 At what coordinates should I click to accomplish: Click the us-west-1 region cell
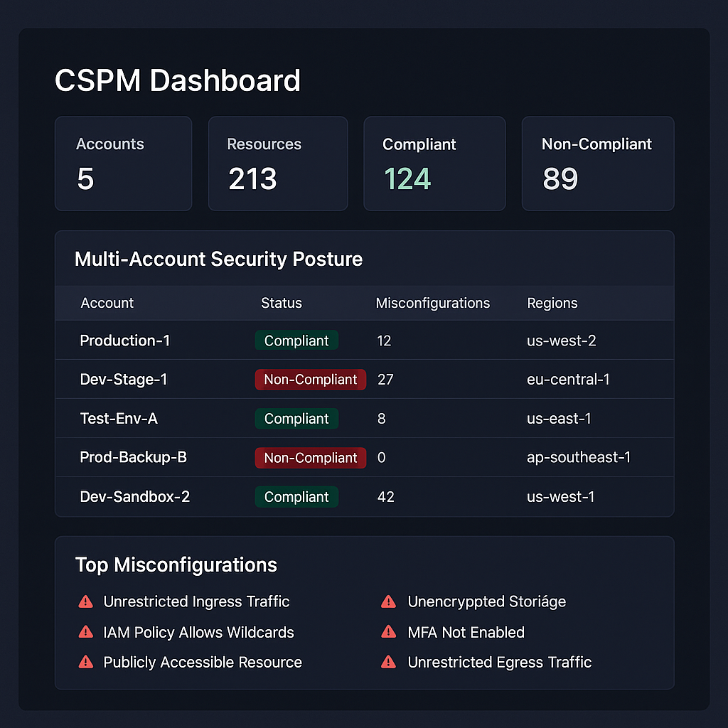point(560,497)
